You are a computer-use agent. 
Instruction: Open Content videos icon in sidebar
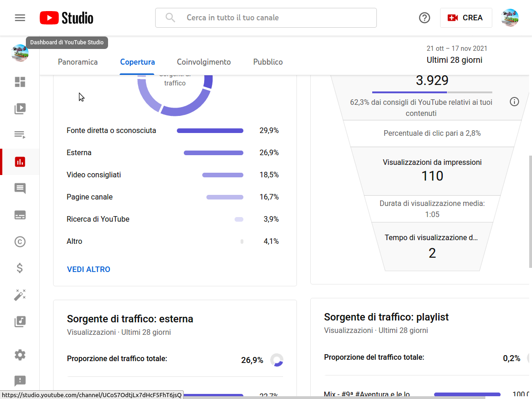20,109
